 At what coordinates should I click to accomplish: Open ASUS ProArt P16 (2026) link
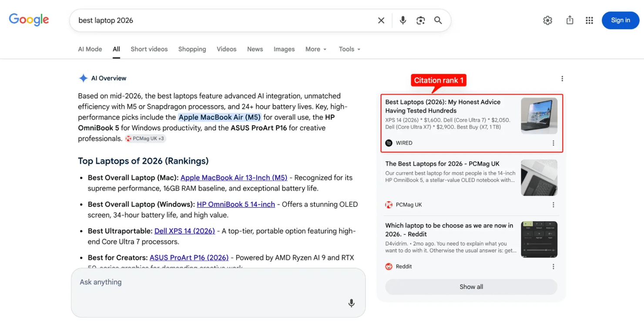[x=189, y=257]
